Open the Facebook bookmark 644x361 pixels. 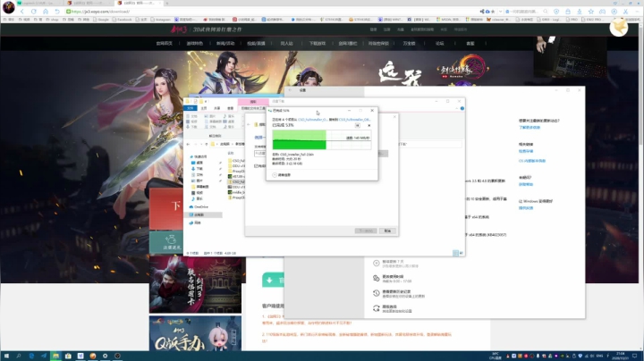click(x=122, y=20)
